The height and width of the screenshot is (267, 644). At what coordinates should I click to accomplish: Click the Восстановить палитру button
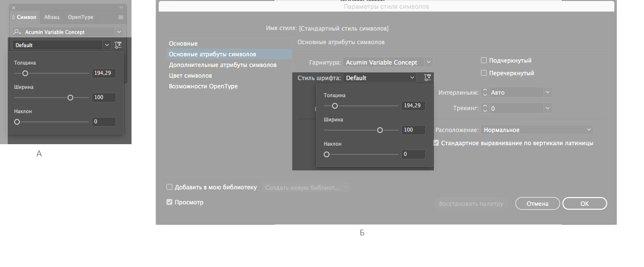coord(471,203)
